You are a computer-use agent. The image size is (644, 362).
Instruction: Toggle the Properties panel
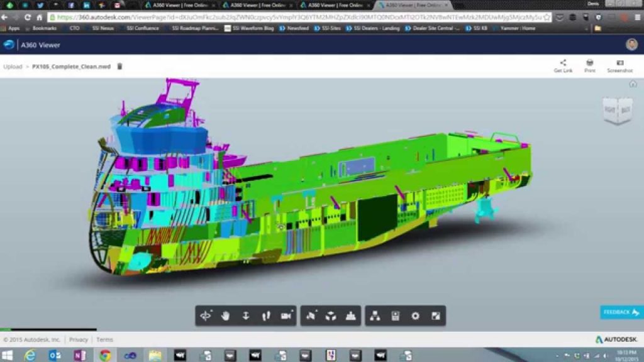394,316
